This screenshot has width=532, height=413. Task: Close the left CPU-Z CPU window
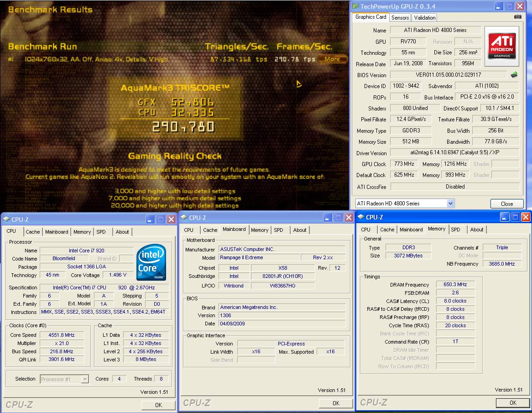pyautogui.click(x=172, y=219)
